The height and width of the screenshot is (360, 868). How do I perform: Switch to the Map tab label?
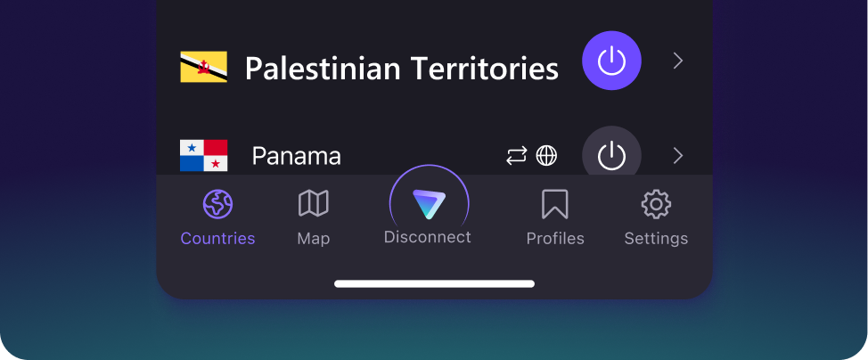pyautogui.click(x=314, y=239)
